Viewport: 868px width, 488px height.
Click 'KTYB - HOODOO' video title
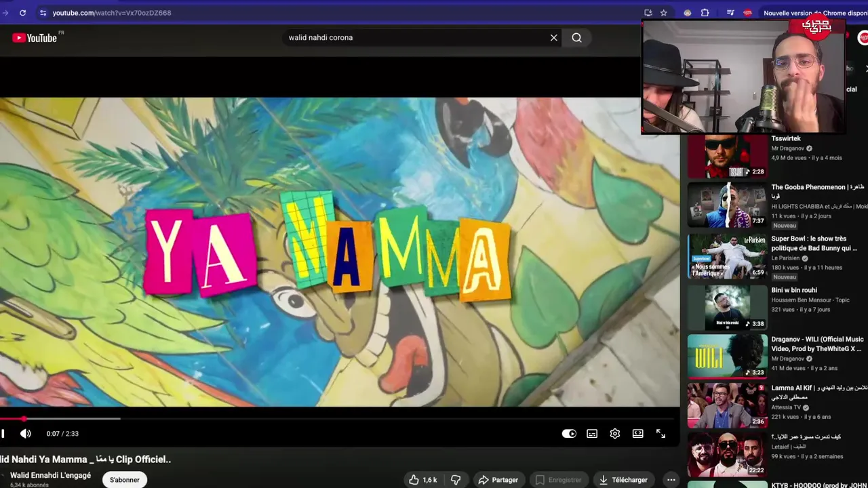tap(819, 485)
